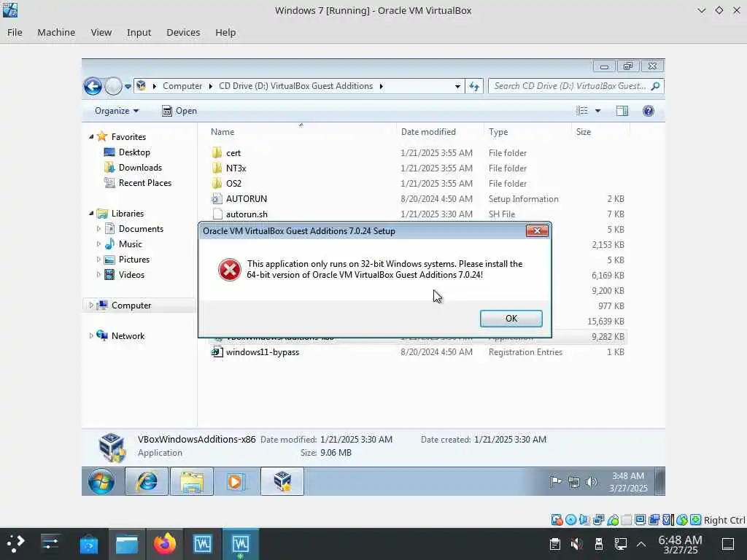
Task: Click VirtualBox display indicator icon
Action: coord(640,519)
